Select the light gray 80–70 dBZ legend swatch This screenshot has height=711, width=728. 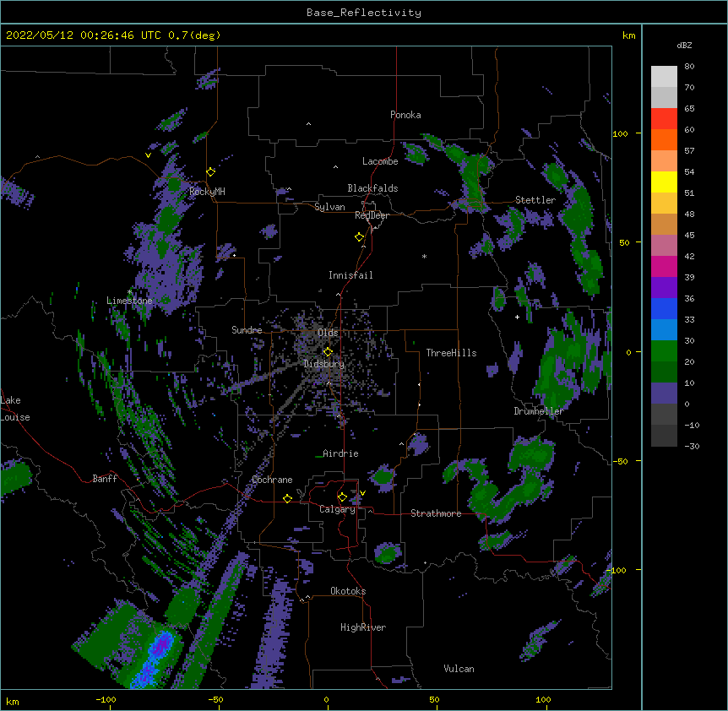(664, 77)
